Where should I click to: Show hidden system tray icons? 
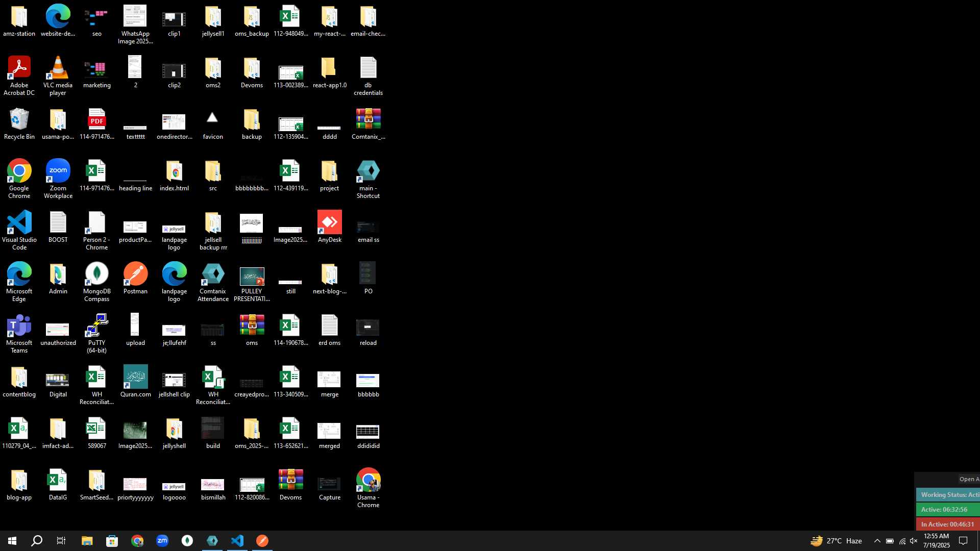[x=877, y=541]
